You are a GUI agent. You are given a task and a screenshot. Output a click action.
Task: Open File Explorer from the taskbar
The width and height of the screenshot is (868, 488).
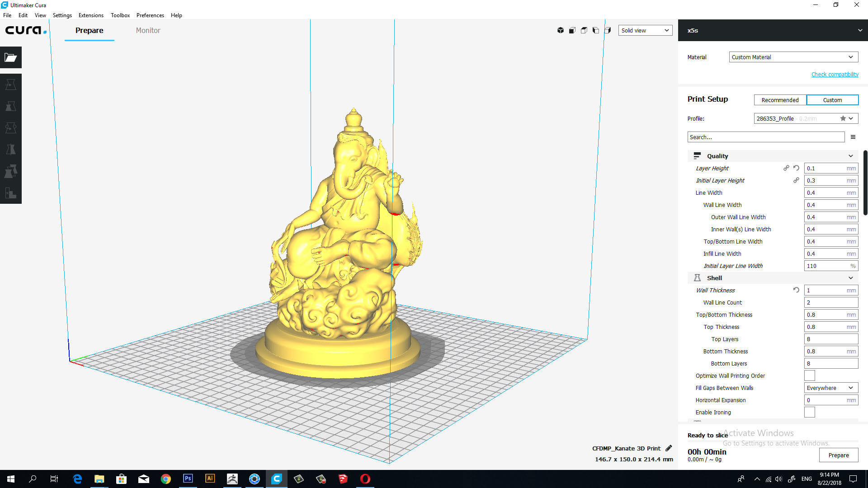tap(99, 479)
